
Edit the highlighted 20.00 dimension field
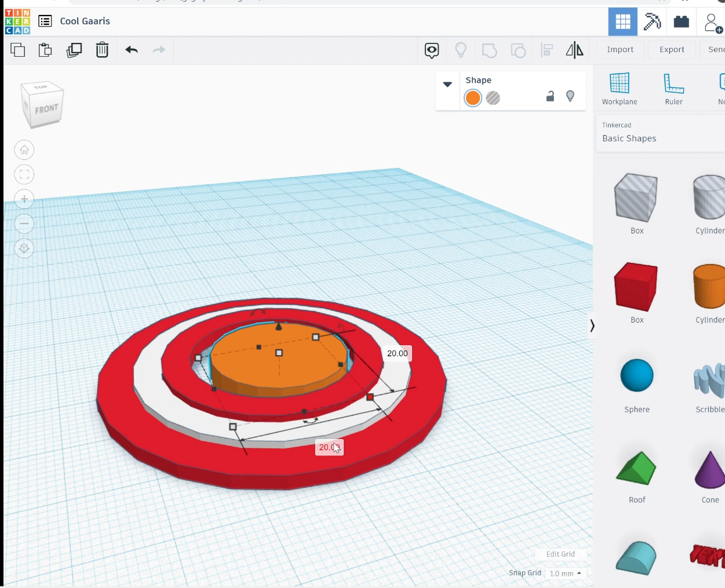click(x=329, y=447)
